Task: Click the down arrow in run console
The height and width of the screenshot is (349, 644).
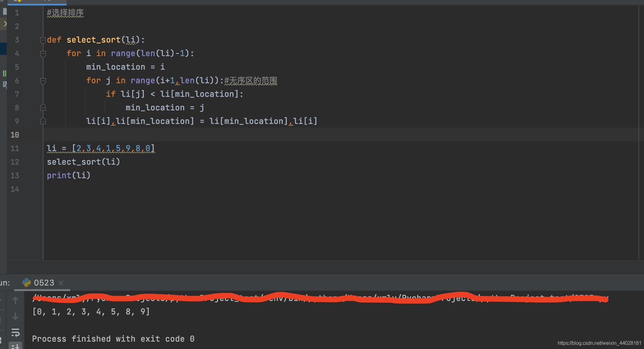Action: coord(15,317)
